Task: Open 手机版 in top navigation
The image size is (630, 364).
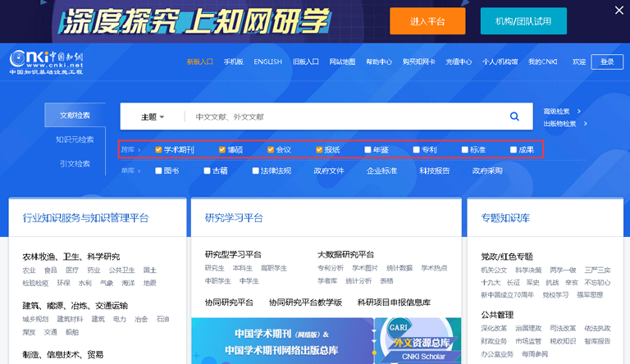Action: (x=234, y=61)
